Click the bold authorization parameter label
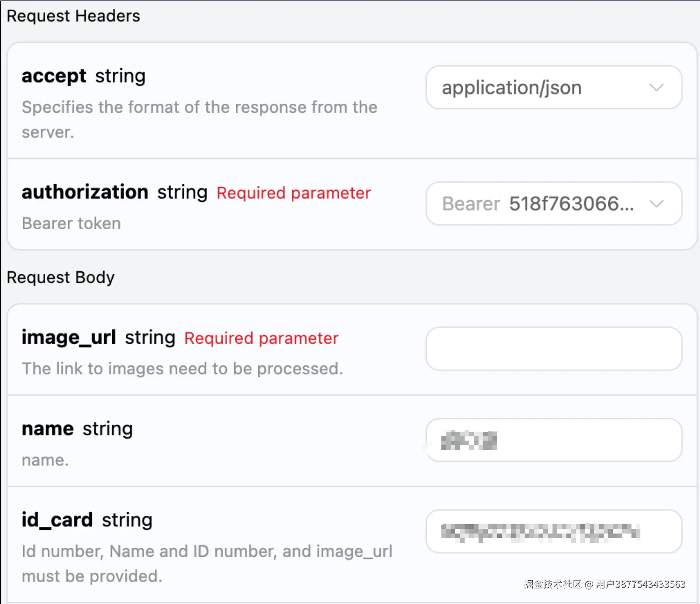 (x=85, y=192)
